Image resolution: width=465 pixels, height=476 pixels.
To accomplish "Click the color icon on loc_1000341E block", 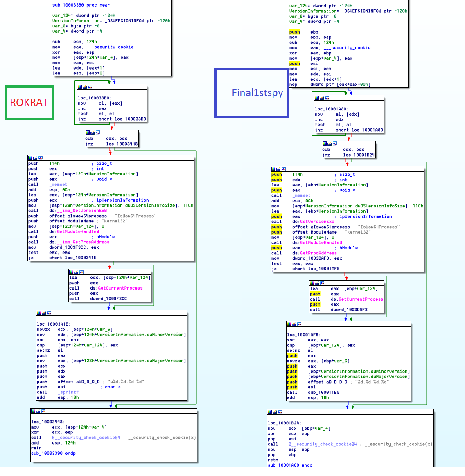I will point(39,313).
